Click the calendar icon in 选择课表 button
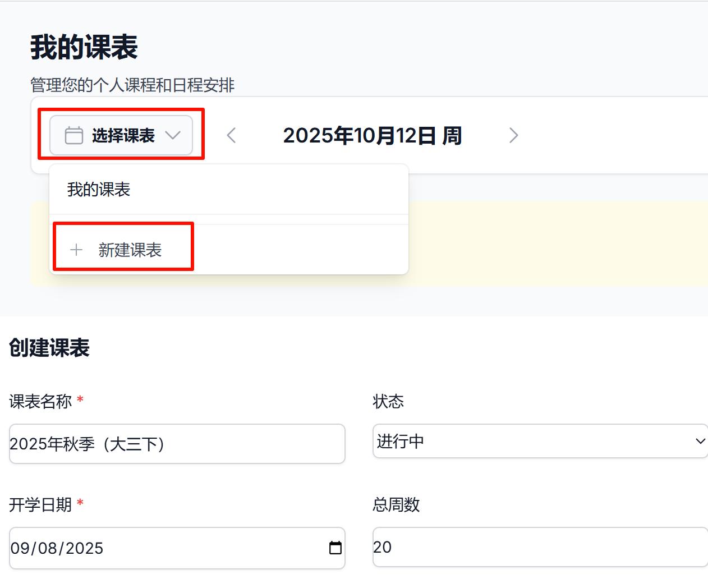This screenshot has height=588, width=708. (74, 135)
